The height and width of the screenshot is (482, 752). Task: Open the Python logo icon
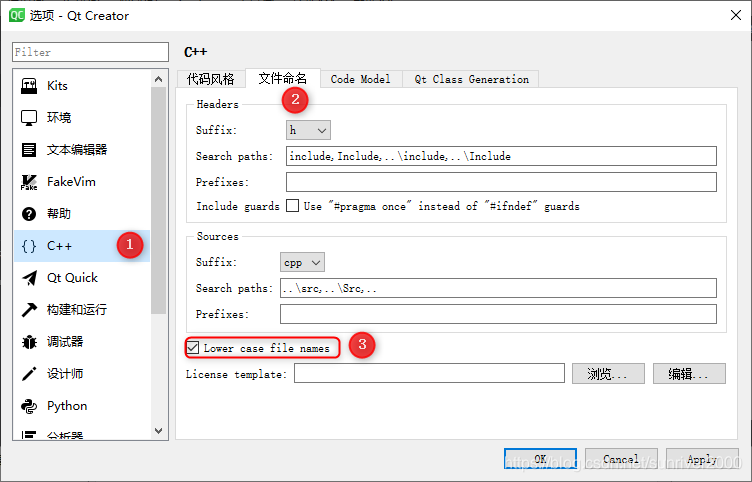(x=29, y=406)
